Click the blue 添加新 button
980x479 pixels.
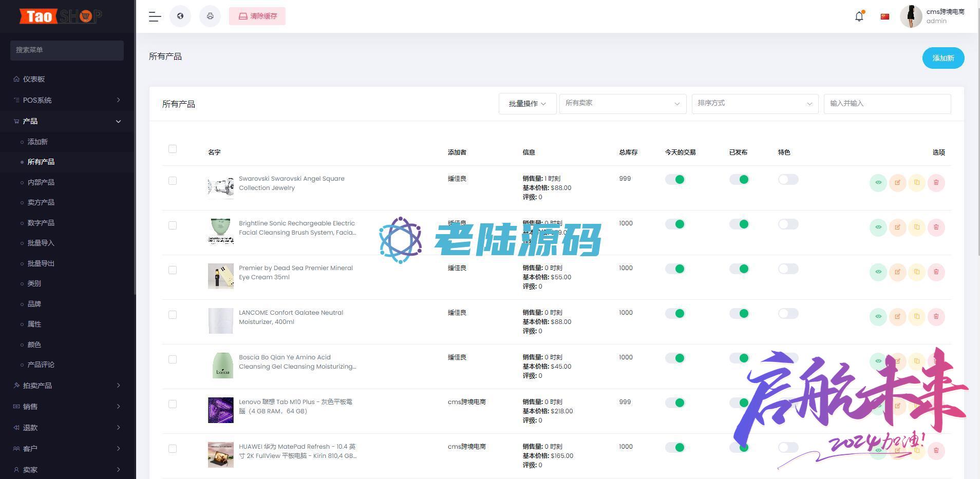943,58
